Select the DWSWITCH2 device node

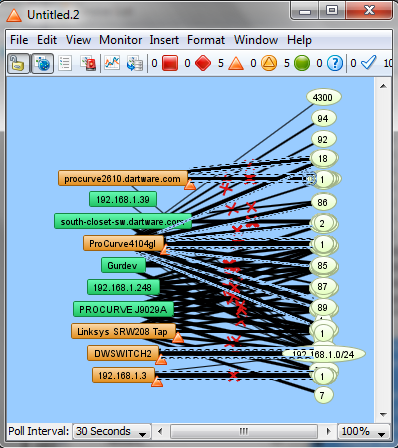click(123, 353)
